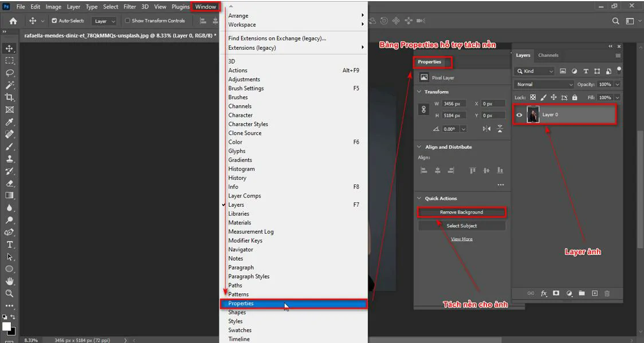Switch to the Channels tab

click(548, 55)
